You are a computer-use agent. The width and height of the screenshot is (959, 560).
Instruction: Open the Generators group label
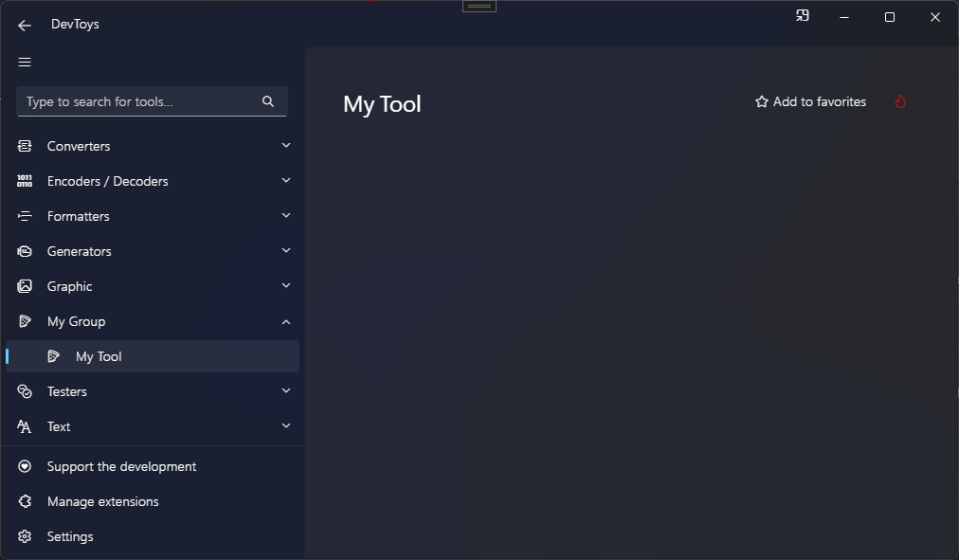[79, 251]
